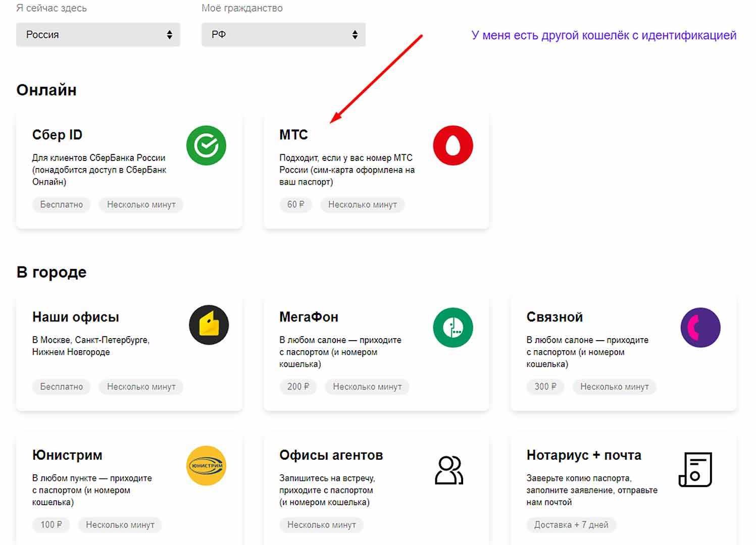Select the Сбер ID card title
Screen dimensions: 756x545
57,135
